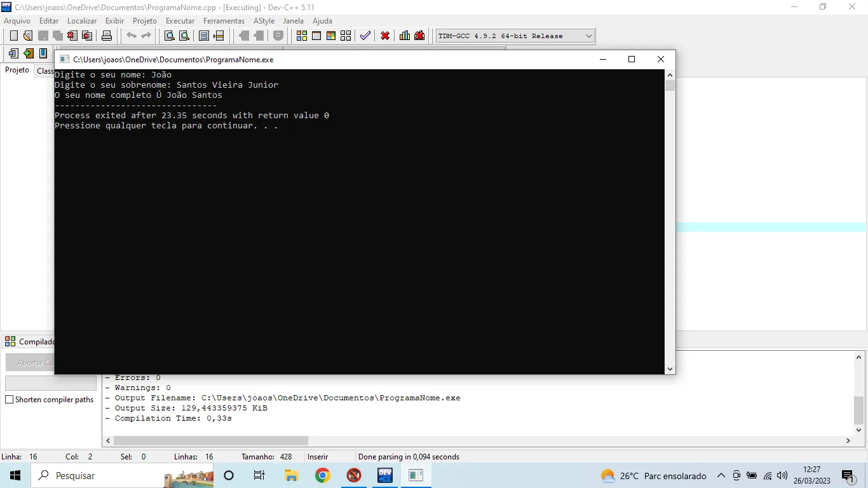Click the Print toolbar icon
Image resolution: width=868 pixels, height=488 pixels.
point(107,36)
